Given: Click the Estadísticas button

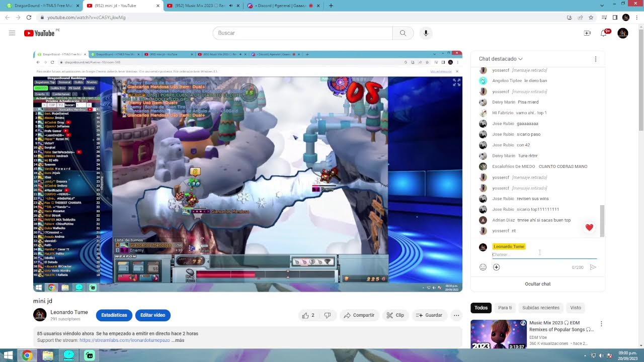Looking at the screenshot, I should click(114, 315).
